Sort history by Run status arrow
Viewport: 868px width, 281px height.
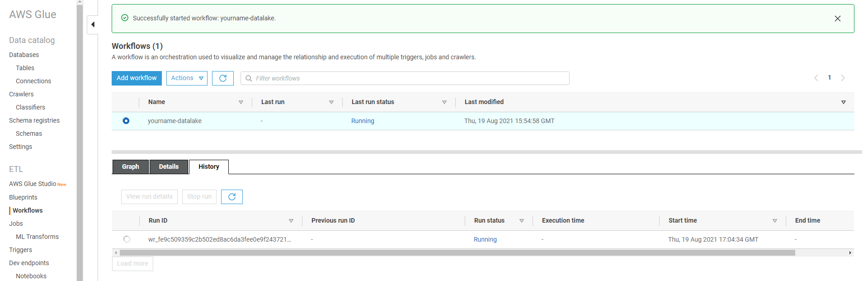pos(522,221)
